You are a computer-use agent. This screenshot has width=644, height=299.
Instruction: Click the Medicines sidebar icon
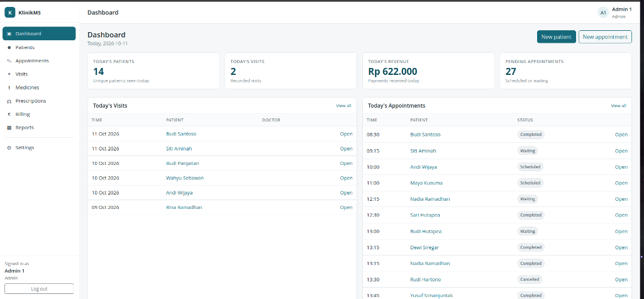(x=9, y=87)
